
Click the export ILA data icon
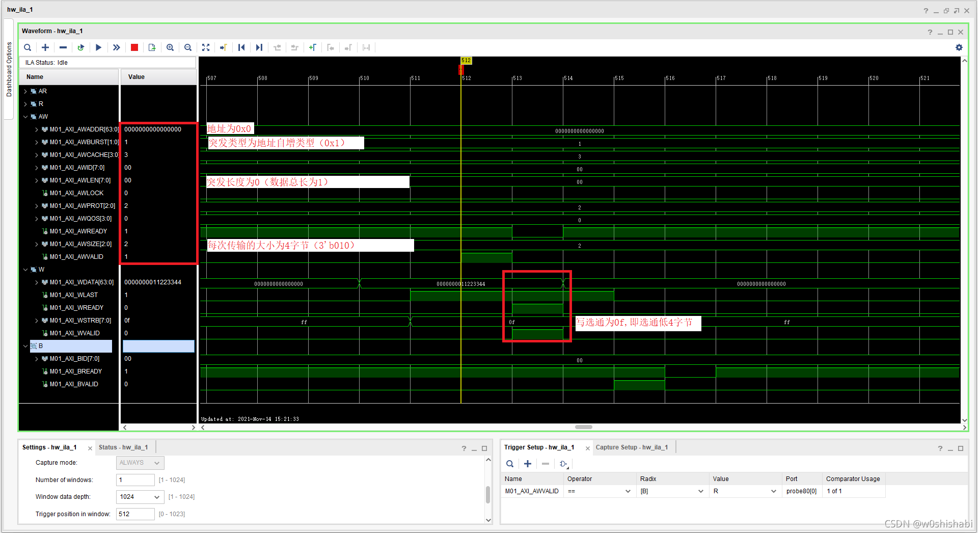pos(152,47)
